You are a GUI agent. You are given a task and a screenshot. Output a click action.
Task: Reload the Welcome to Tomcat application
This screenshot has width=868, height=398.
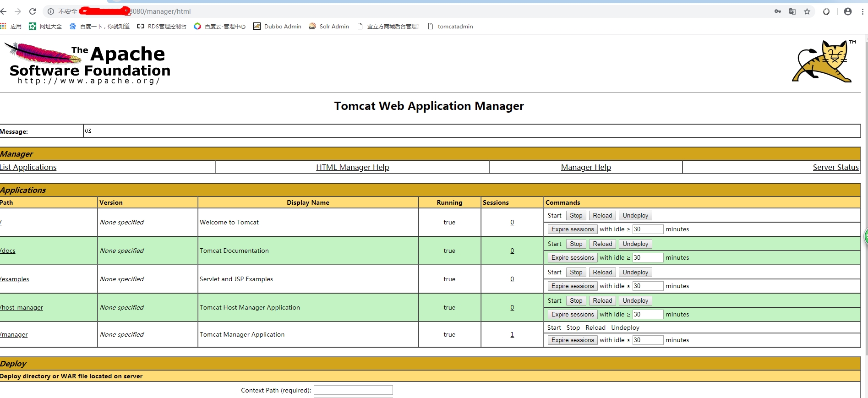point(602,215)
